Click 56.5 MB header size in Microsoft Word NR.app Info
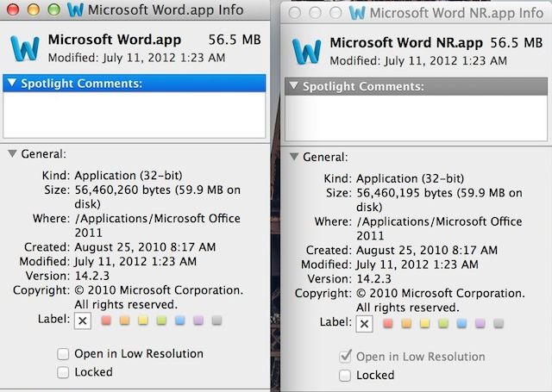552x392 pixels. 517,43
